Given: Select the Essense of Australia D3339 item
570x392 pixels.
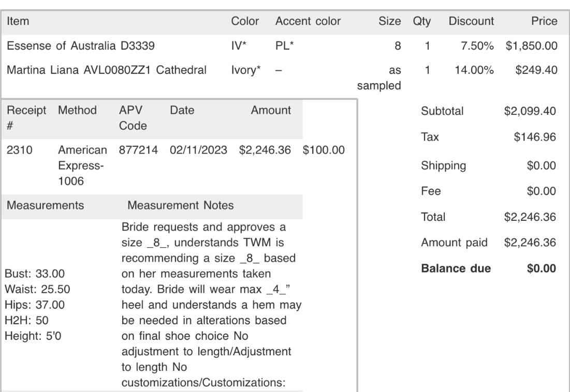Looking at the screenshot, I should (81, 46).
